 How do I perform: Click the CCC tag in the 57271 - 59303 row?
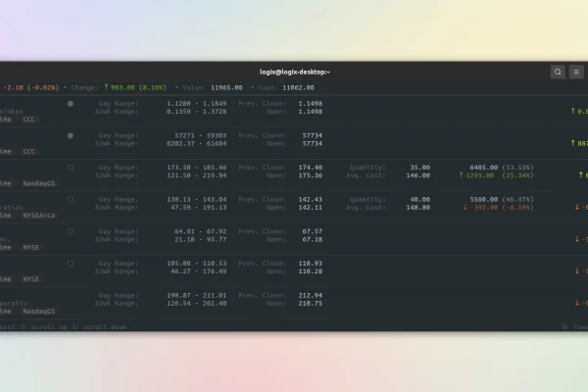[28, 152]
